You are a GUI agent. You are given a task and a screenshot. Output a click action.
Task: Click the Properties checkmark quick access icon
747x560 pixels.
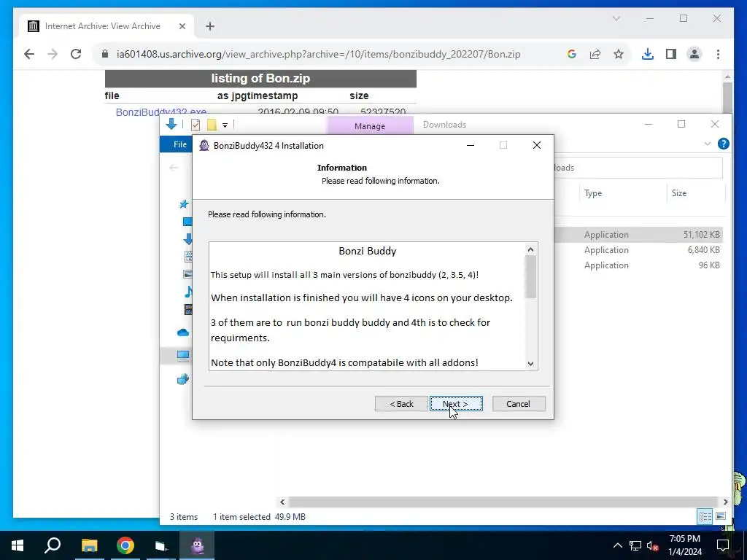point(196,125)
